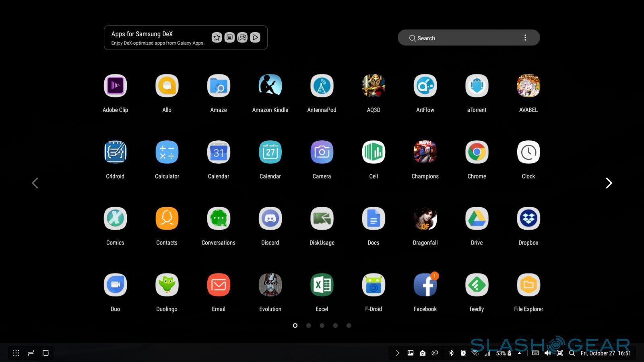
Task: Open the Adobe Clip app
Action: tap(115, 86)
